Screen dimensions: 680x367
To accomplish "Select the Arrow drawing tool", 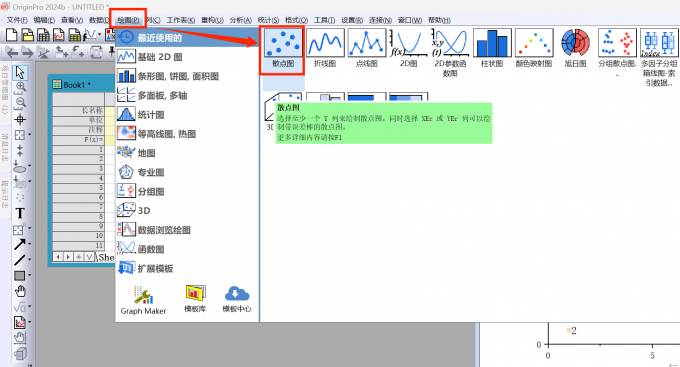I will click(20, 244).
